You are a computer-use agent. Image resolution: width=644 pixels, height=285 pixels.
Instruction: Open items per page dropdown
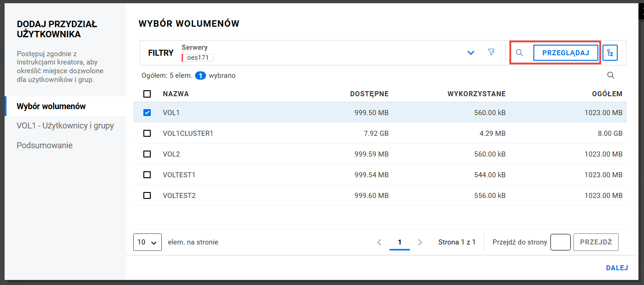(x=147, y=242)
